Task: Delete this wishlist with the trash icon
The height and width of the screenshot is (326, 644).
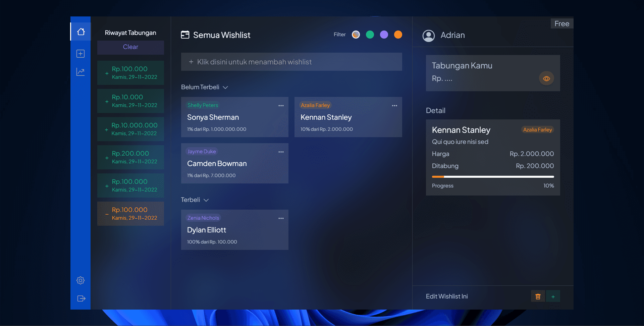Action: click(538, 296)
